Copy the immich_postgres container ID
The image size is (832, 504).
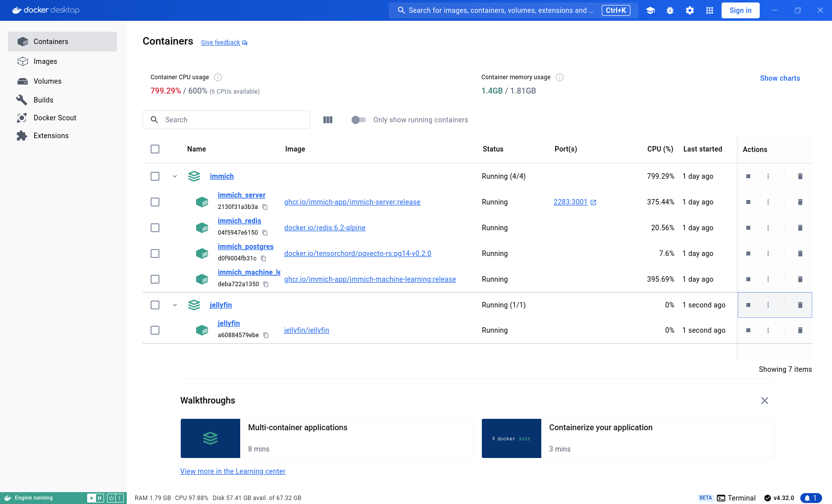pyautogui.click(x=263, y=258)
